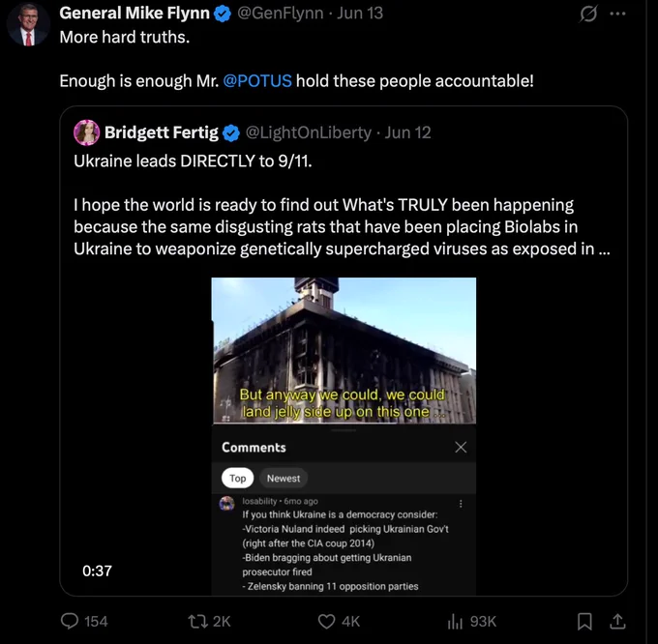Open the @POTUS mention link

257,80
